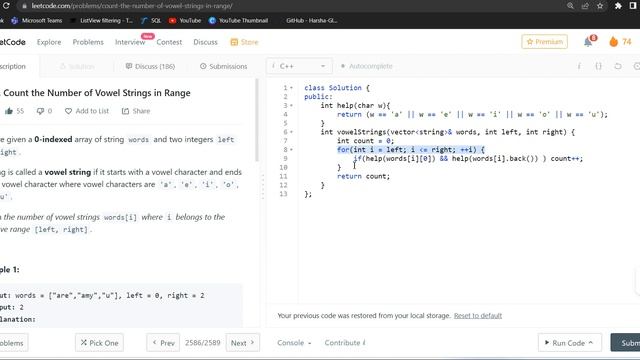
Task: Click the description panel scrollbar
Action: [x=257, y=120]
